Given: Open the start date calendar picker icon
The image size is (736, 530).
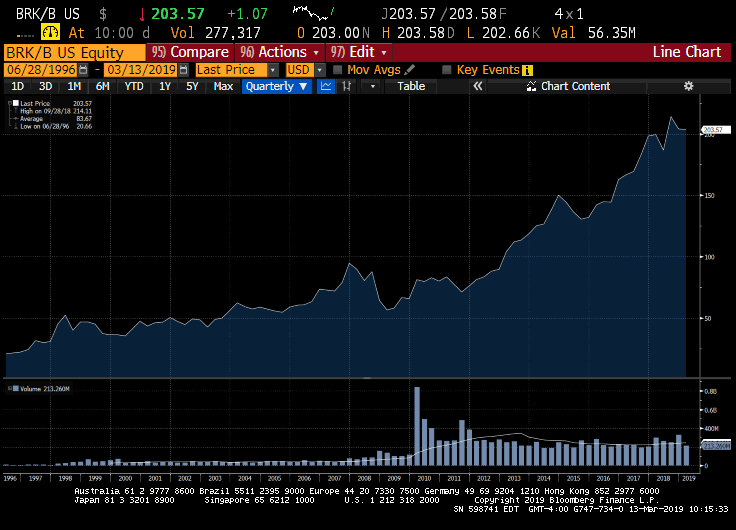Looking at the screenshot, I should (83, 70).
